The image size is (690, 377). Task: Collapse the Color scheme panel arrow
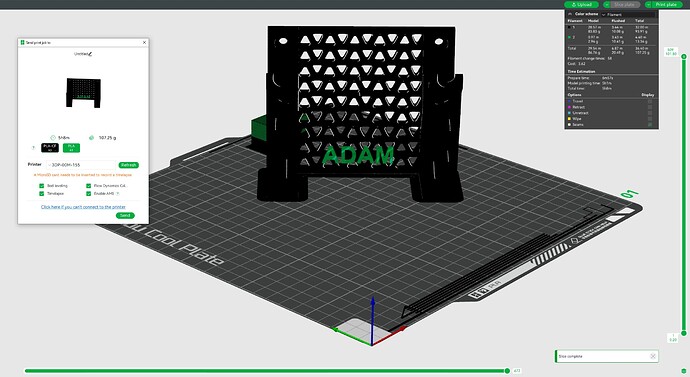pos(570,14)
